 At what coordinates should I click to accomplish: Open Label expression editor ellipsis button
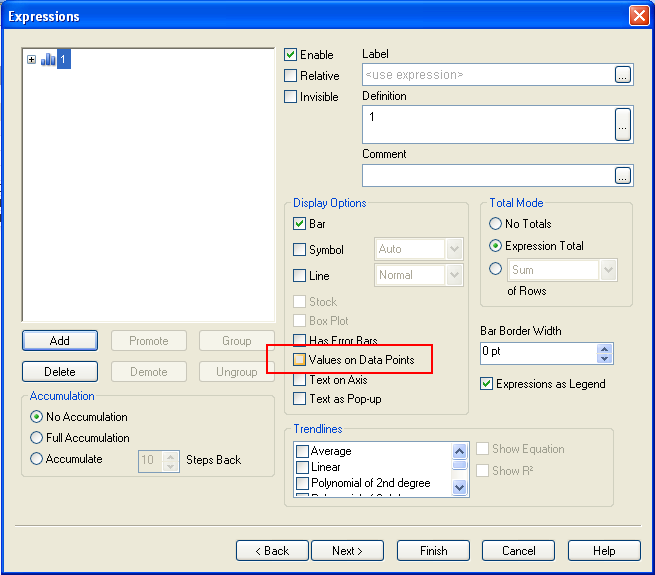coord(622,75)
